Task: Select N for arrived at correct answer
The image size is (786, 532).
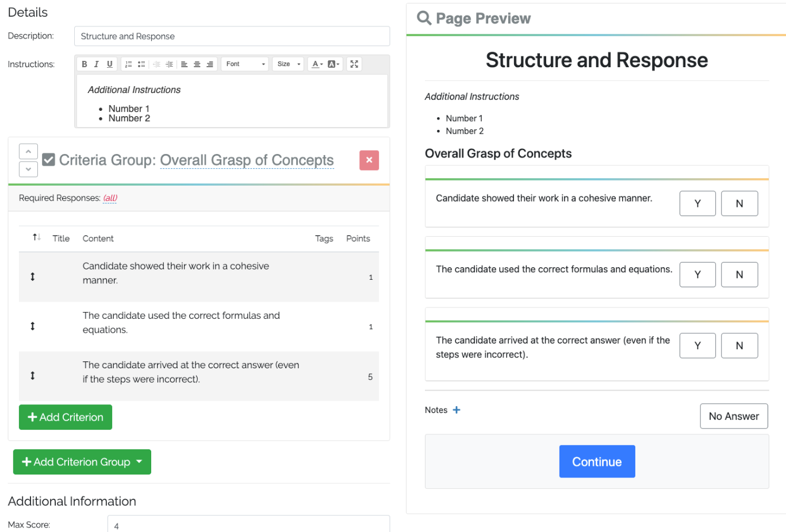Action: point(739,346)
